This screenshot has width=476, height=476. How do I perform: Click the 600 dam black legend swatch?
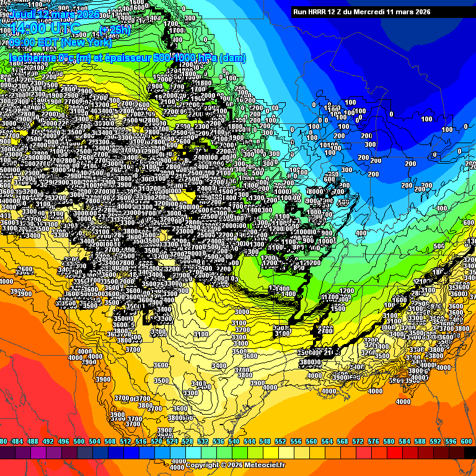click(469, 453)
